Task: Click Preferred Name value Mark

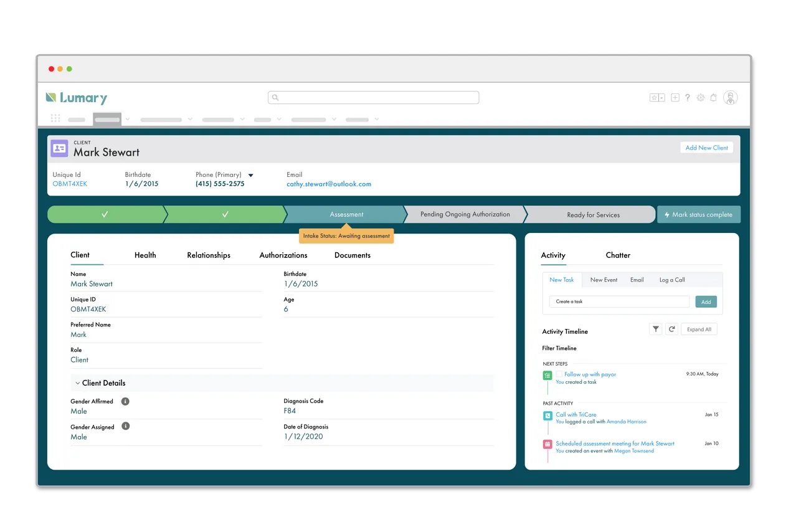Action: click(x=78, y=335)
